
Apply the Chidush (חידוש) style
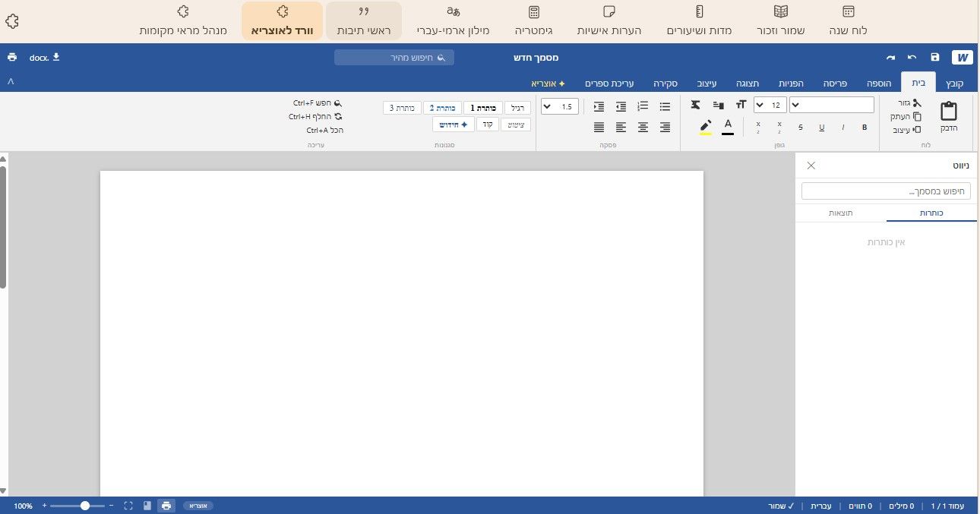tap(454, 125)
